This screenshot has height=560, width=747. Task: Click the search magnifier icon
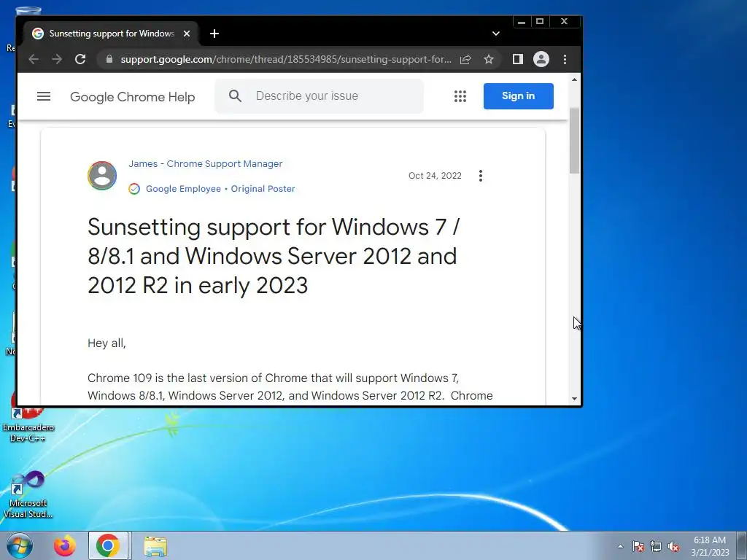[235, 96]
